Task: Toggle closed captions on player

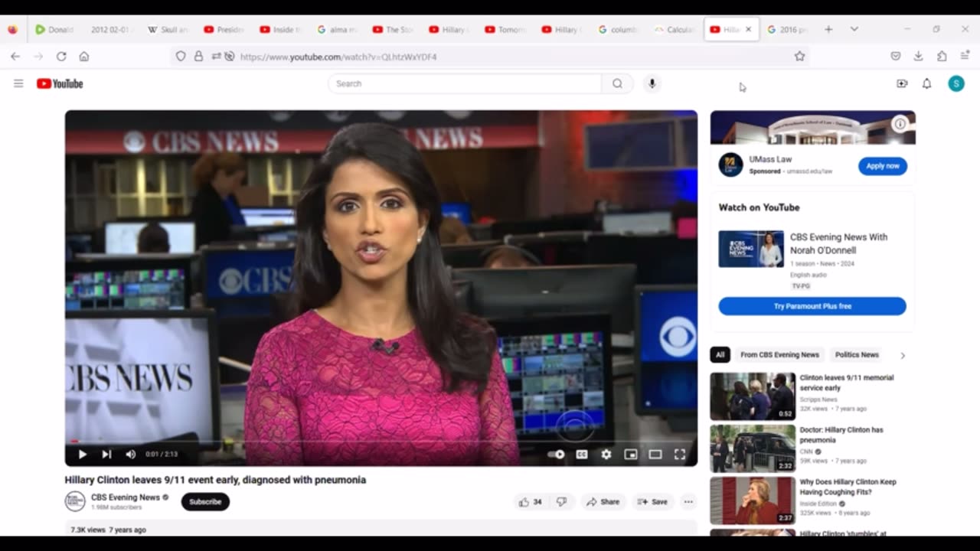Action: 582,454
